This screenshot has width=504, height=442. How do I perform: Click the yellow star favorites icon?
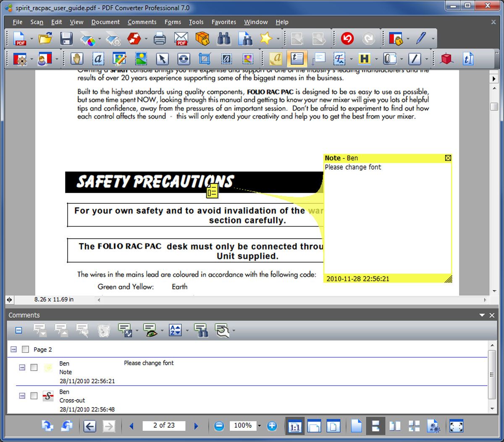point(266,39)
